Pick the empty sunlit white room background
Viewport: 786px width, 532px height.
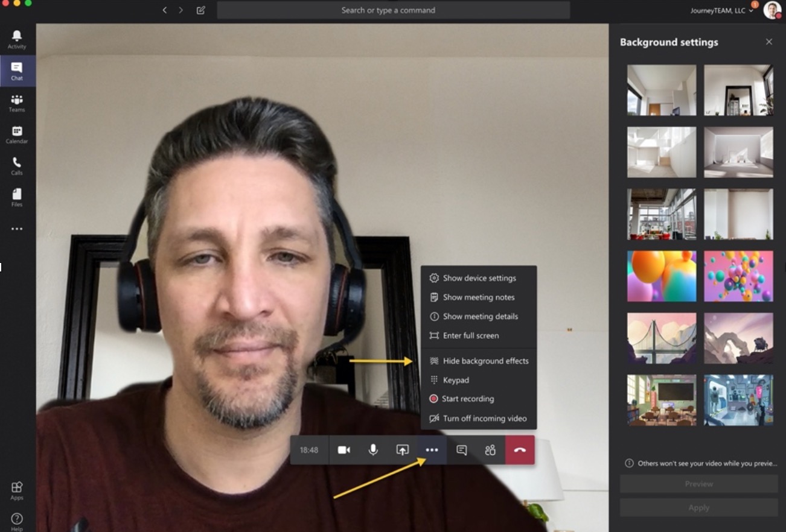(x=738, y=152)
